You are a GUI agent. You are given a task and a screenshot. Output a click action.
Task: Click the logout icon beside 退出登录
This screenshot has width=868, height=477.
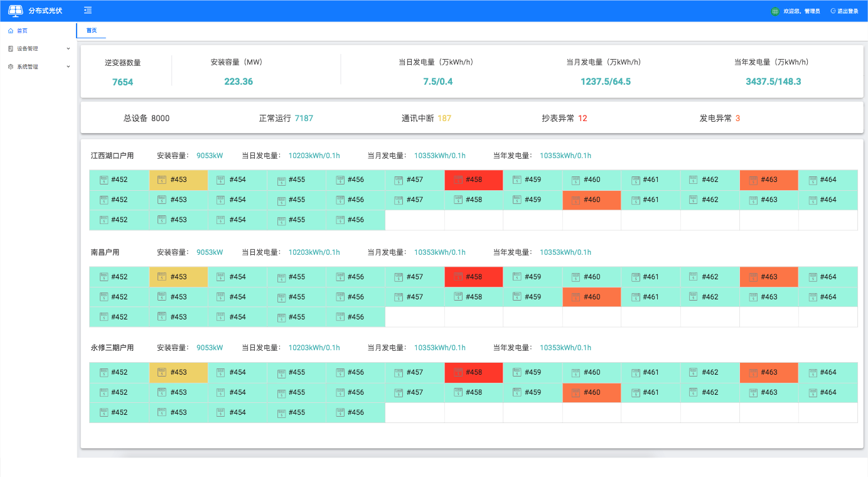click(x=833, y=11)
